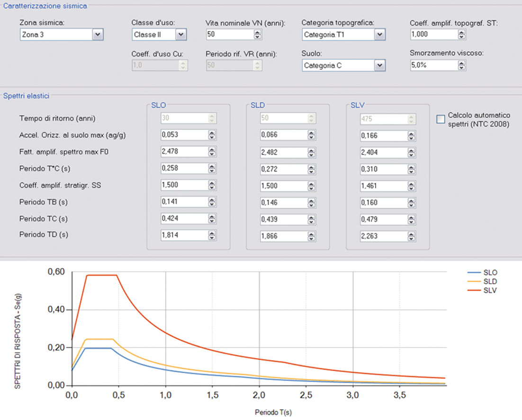This screenshot has width=522, height=420.
Task: Click the SLO Periodo TB field 0,141
Action: pyautogui.click(x=184, y=202)
